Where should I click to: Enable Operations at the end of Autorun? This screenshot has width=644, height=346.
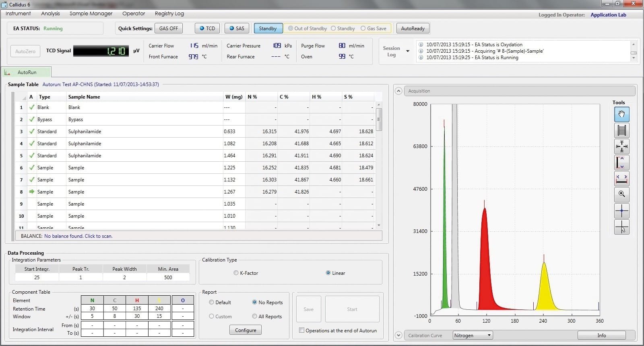pos(301,330)
